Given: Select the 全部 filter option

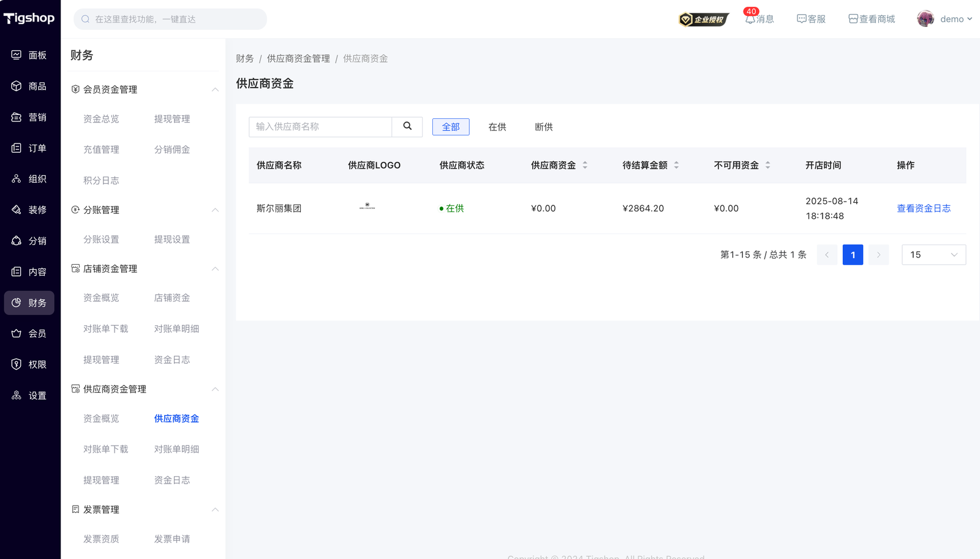Looking at the screenshot, I should click(x=451, y=127).
